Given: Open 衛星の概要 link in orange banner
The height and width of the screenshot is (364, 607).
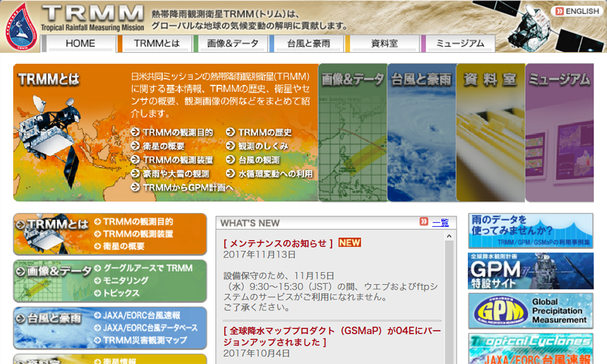Looking at the screenshot, I should 163,146.
